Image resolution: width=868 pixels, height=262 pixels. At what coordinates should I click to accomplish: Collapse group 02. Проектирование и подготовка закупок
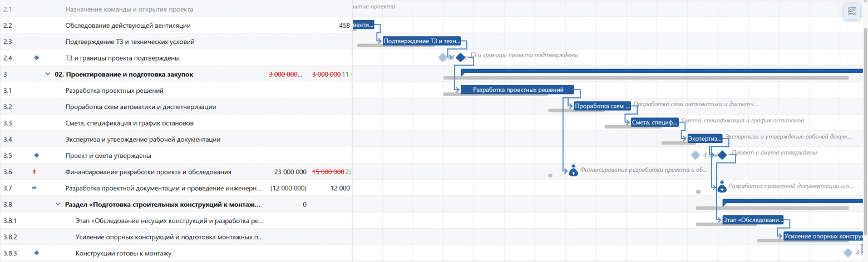(47, 74)
